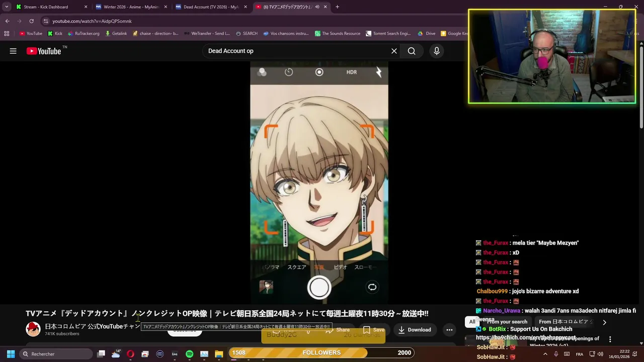Screen dimensions: 644x362
Task: Open a new browser tab
Action: click(x=337, y=7)
